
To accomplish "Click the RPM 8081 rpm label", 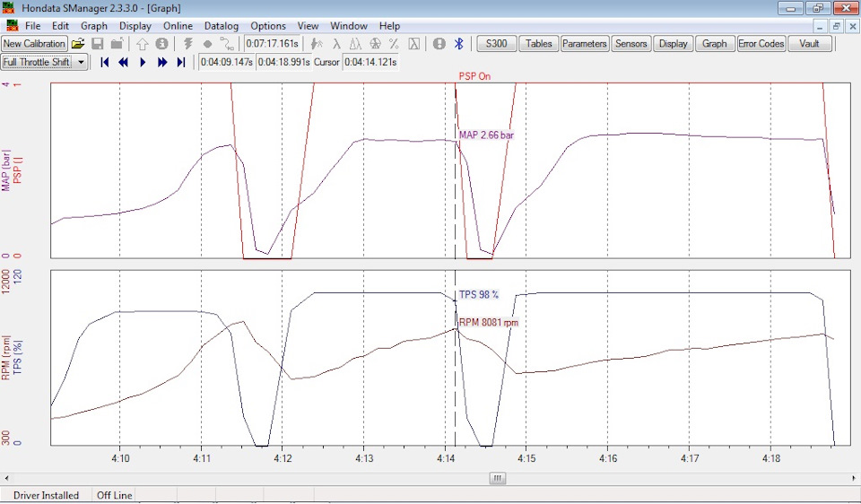I will 489,322.
